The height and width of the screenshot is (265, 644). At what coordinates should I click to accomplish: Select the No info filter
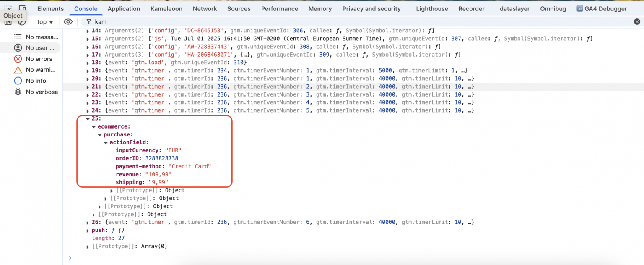(36, 81)
